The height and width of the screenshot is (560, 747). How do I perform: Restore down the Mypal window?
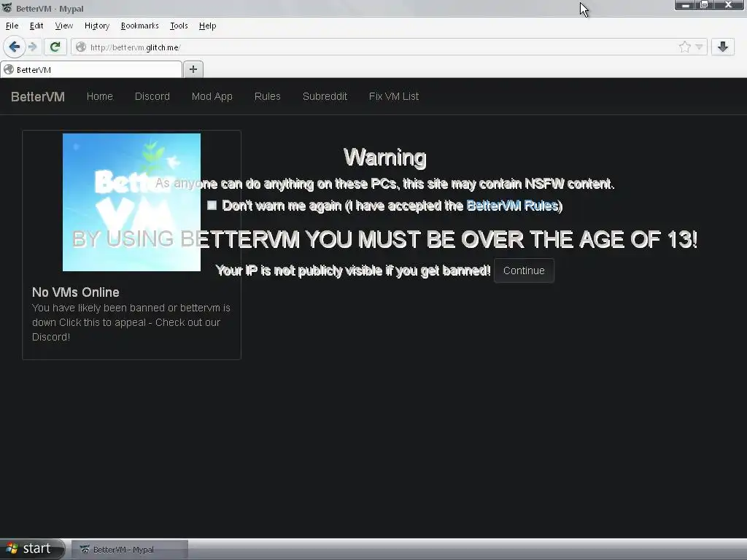click(704, 5)
